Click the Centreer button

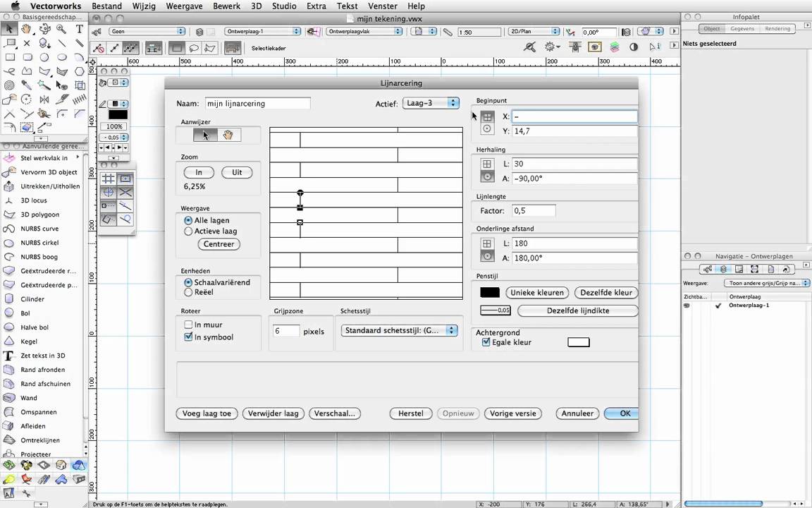219,244
